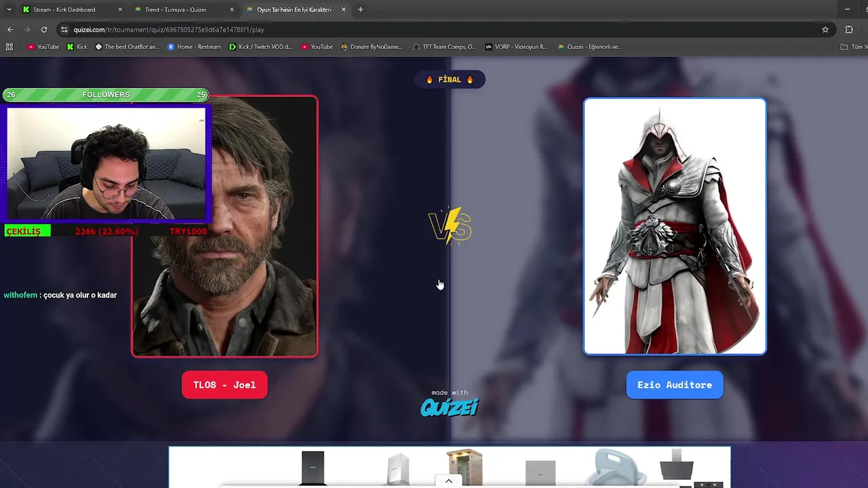
Task: Go back to previous page
Action: pos(10,30)
